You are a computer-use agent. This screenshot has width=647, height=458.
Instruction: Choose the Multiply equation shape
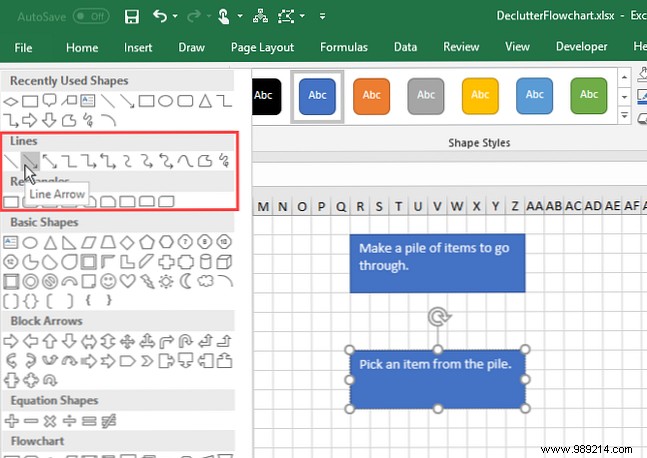50,421
